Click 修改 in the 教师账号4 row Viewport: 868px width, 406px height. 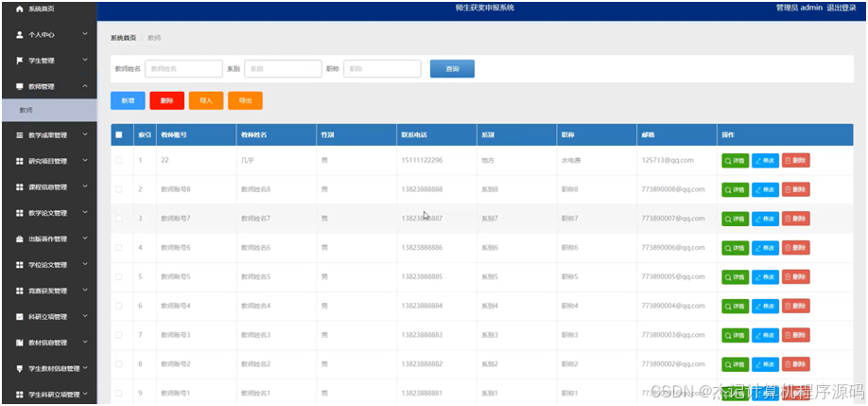point(765,306)
